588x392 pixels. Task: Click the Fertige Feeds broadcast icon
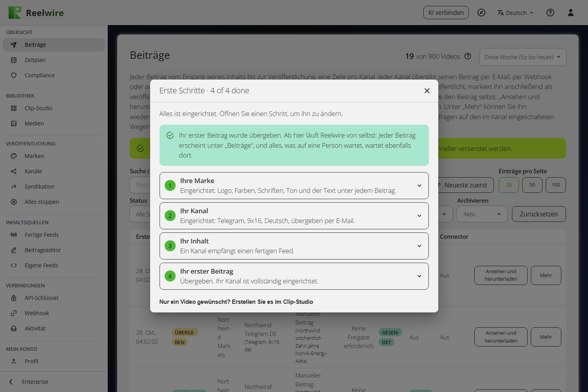click(x=14, y=235)
